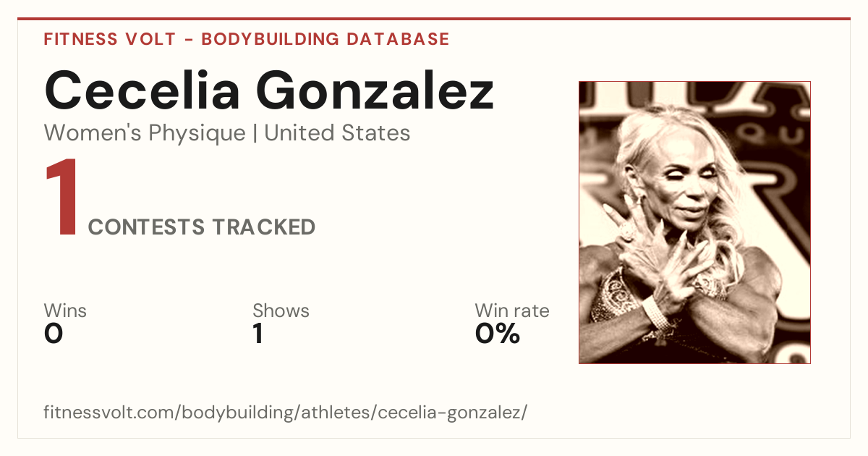Select the Wins value 0
Viewport: 868px width, 456px height.
pyautogui.click(x=54, y=334)
